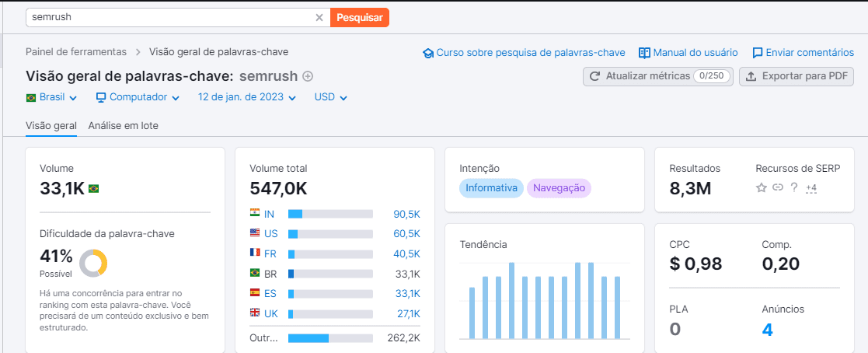Click the 40,5K volume value
This screenshot has height=353, width=868.
pos(407,253)
